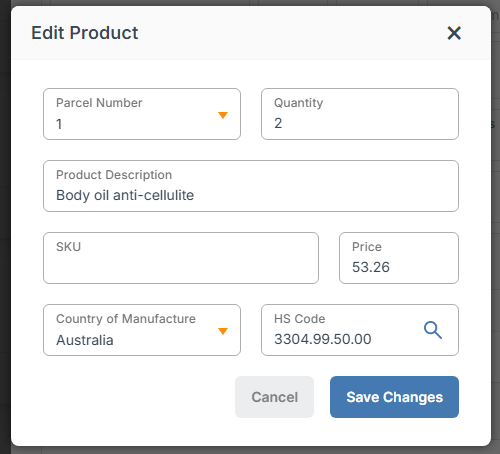The width and height of the screenshot is (500, 454).
Task: Click the Parcel Number value 1
Action: tap(59, 124)
